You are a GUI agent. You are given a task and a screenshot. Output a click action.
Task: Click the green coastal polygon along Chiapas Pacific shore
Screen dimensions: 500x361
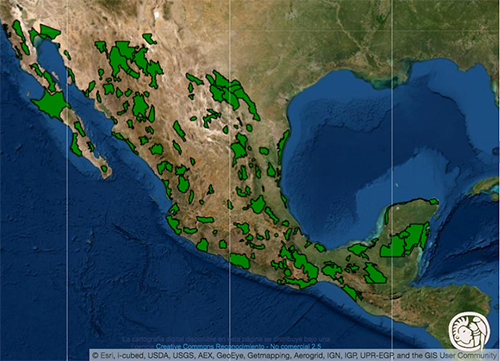tap(351, 292)
